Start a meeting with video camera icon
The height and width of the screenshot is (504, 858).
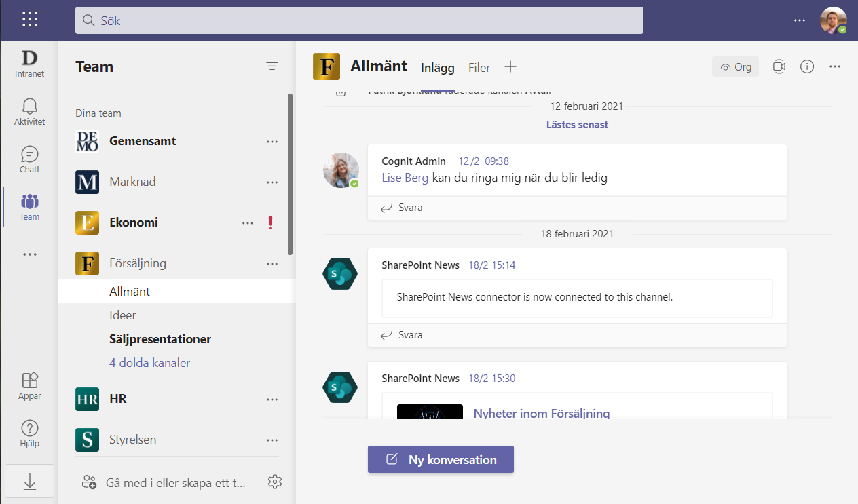point(779,66)
